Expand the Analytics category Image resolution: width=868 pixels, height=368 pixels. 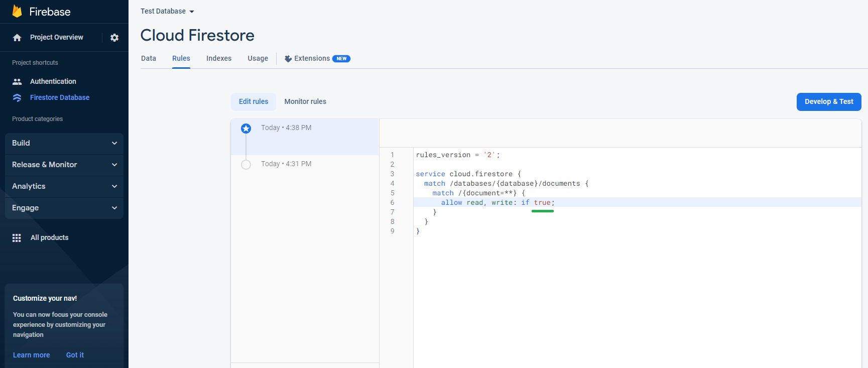tap(64, 186)
